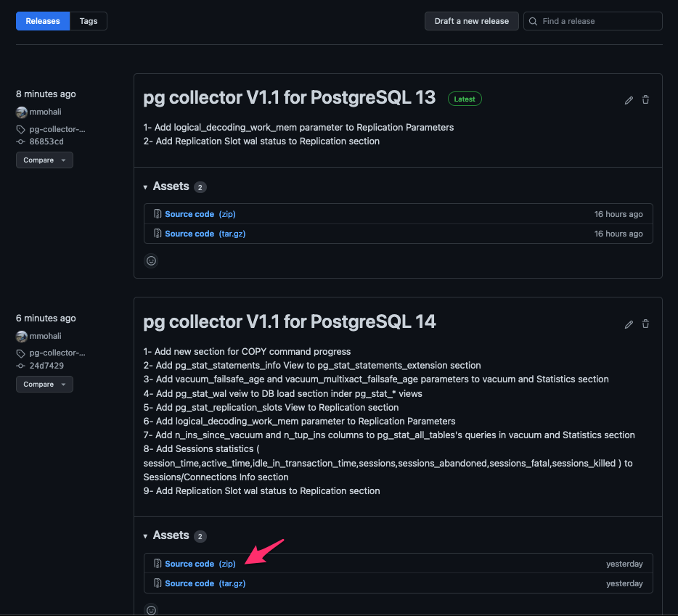Edit the PostgreSQL 14 release with pencil icon
The width and height of the screenshot is (678, 616).
(629, 324)
